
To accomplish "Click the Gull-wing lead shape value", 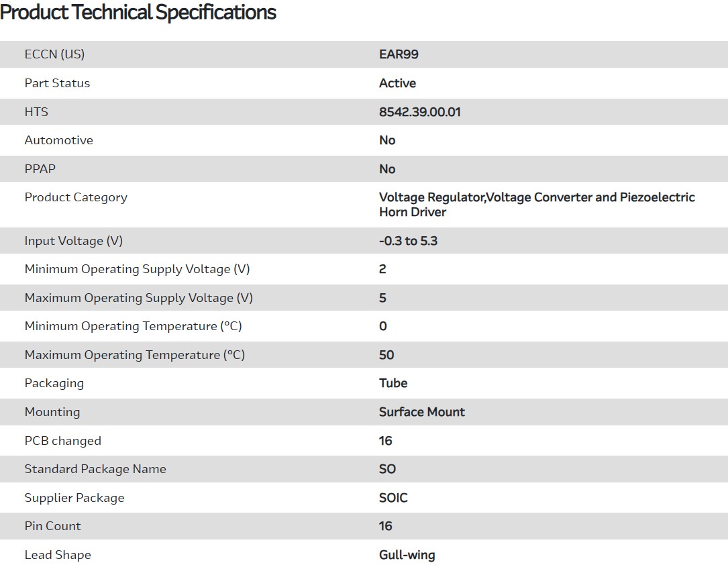I will (407, 555).
